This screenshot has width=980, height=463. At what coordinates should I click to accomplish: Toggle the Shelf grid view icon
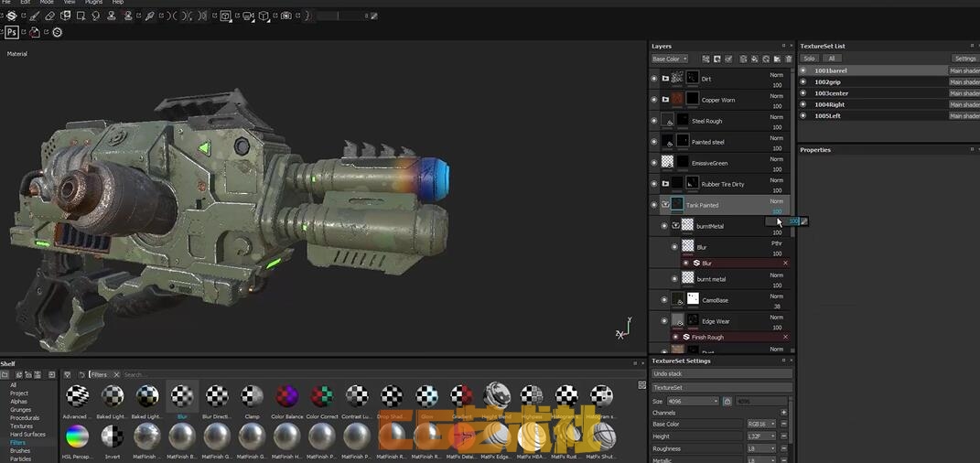pyautogui.click(x=641, y=385)
